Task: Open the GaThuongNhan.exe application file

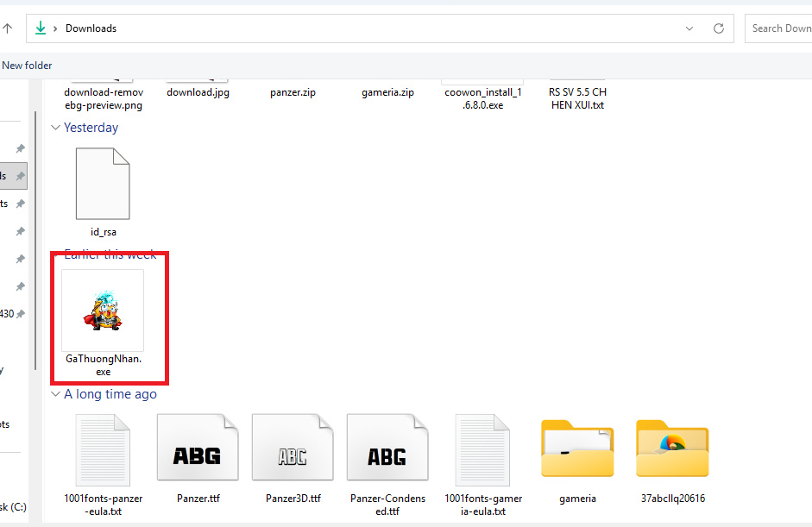Action: 103,310
